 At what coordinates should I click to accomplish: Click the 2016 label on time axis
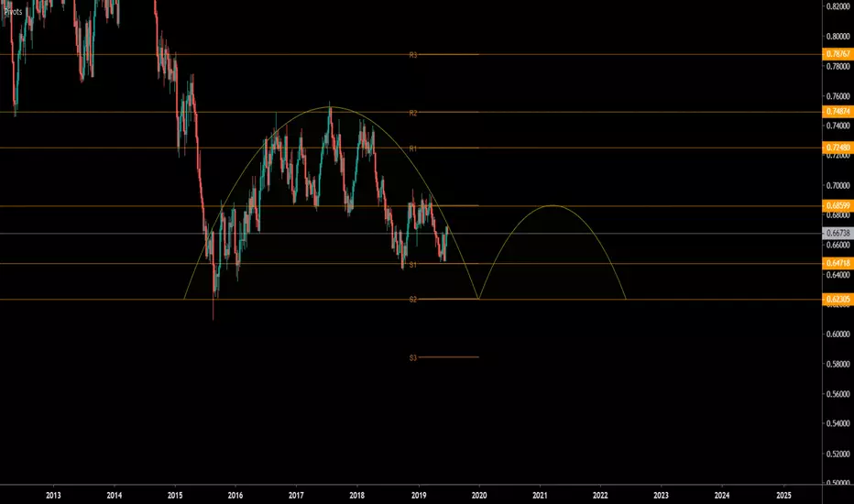[x=235, y=495]
